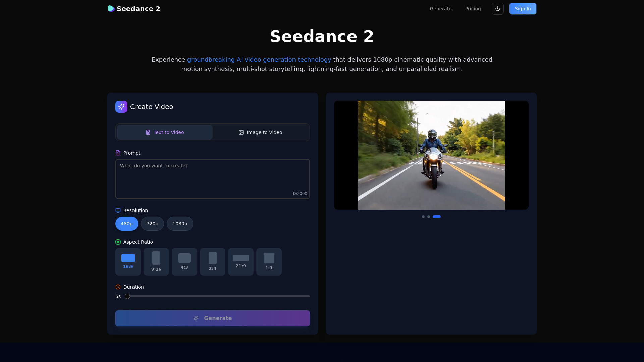Toggle dark mode with the moon icon
The image size is (644, 362).
tap(497, 9)
